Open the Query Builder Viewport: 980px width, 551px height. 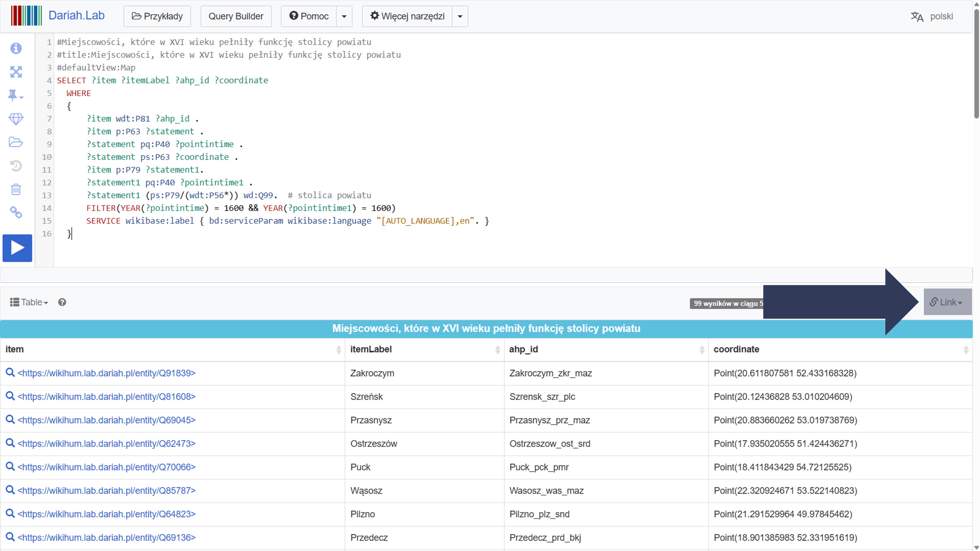[x=236, y=16]
